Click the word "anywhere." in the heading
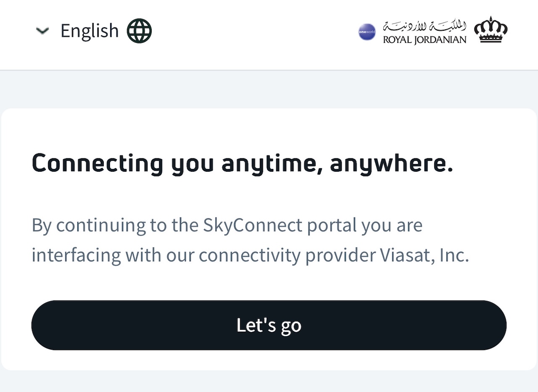The height and width of the screenshot is (392, 538). click(391, 163)
